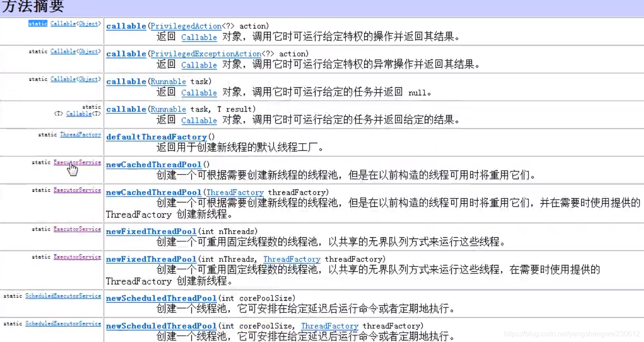Click Callable link in the 特权的操作 description
The width and height of the screenshot is (644, 342).
[199, 37]
